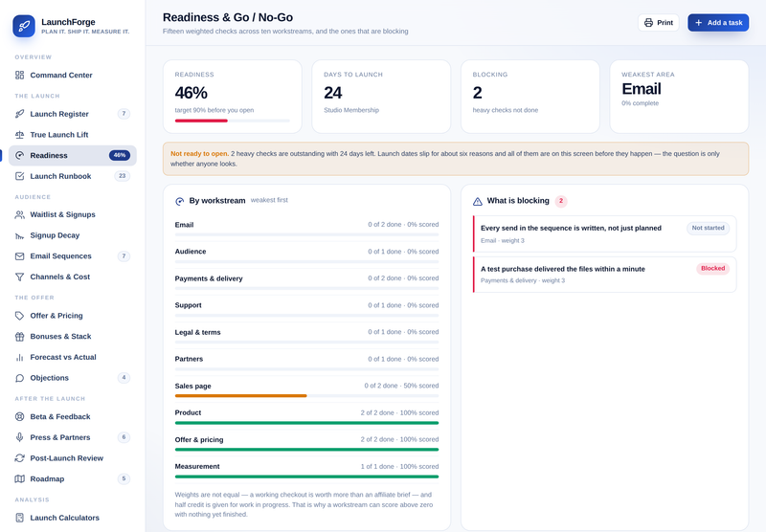Open the Press & Partners section
The image size is (766, 532).
click(73, 437)
